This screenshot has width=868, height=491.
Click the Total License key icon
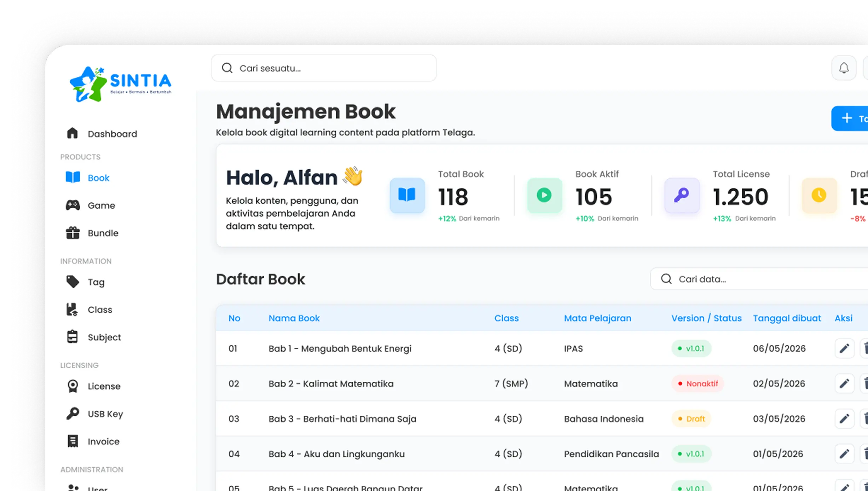(682, 195)
